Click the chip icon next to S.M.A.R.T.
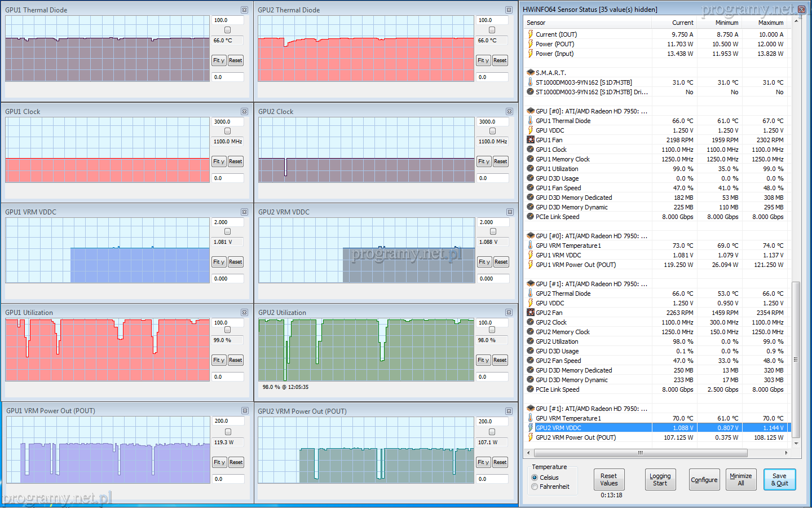Viewport: 812px width, 508px height. point(530,73)
